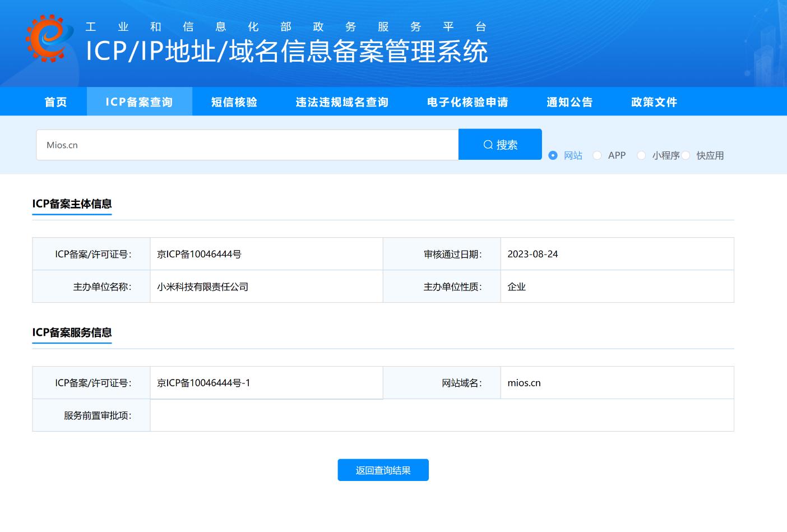Select the 网站 radio button
Viewport: 787px width, 532px height.
tap(553, 155)
